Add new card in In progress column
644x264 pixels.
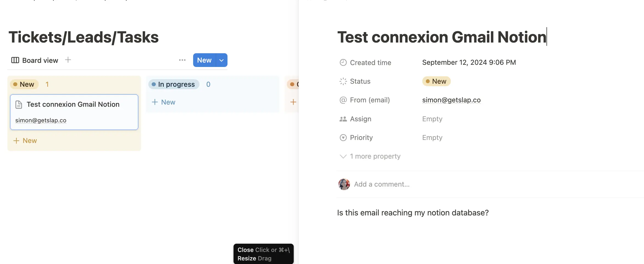click(x=164, y=102)
